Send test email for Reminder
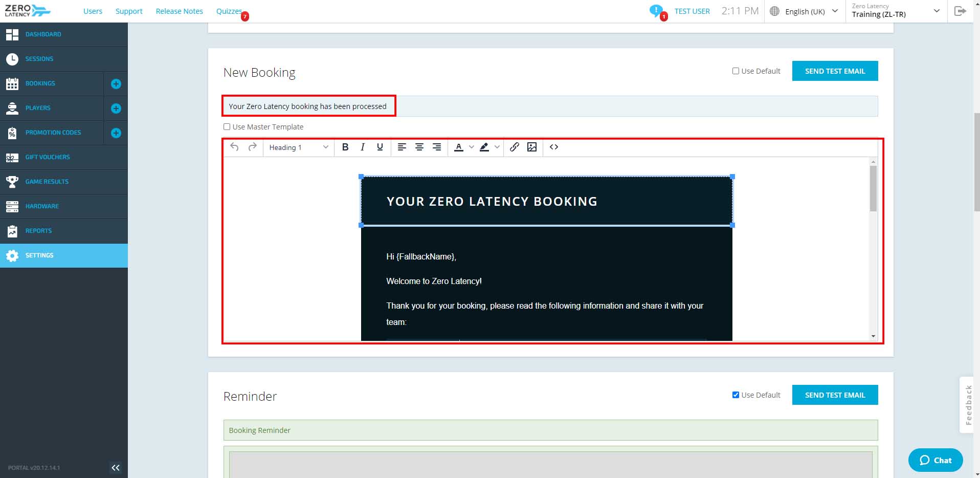 (x=835, y=395)
